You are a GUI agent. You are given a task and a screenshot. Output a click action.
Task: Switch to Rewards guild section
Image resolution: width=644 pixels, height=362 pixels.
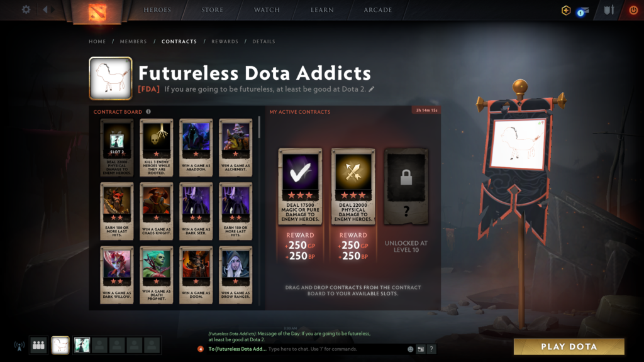tap(225, 41)
